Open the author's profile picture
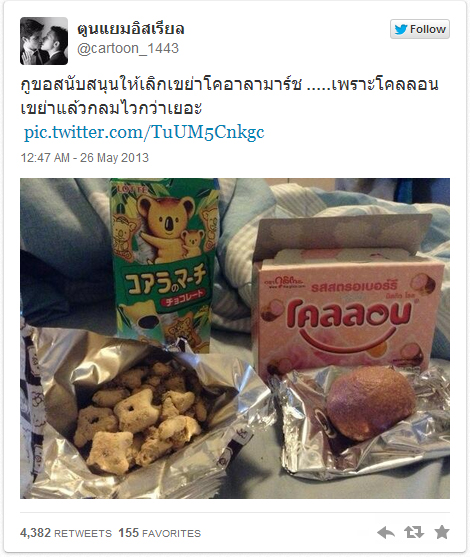This screenshot has height=557, width=470. click(x=44, y=41)
